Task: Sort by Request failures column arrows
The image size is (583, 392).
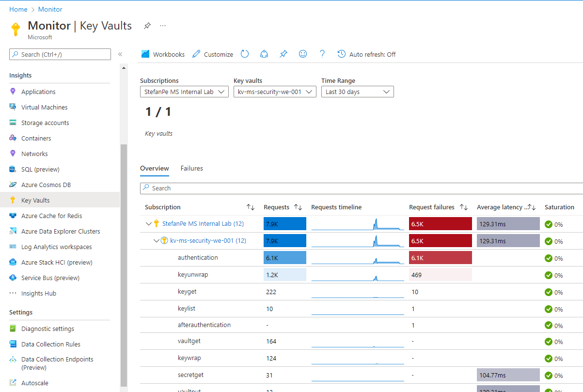Action: click(x=464, y=207)
